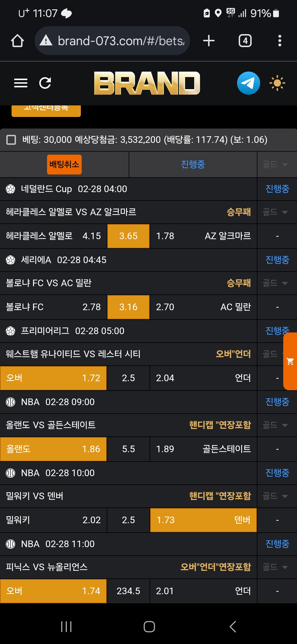
Task: Open a new browser tab
Action: click(209, 41)
